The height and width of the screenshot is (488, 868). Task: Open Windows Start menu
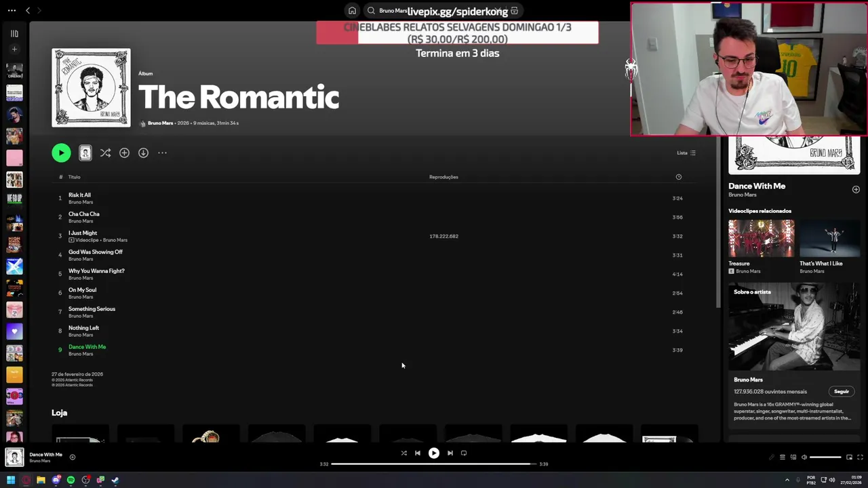pos(11,480)
